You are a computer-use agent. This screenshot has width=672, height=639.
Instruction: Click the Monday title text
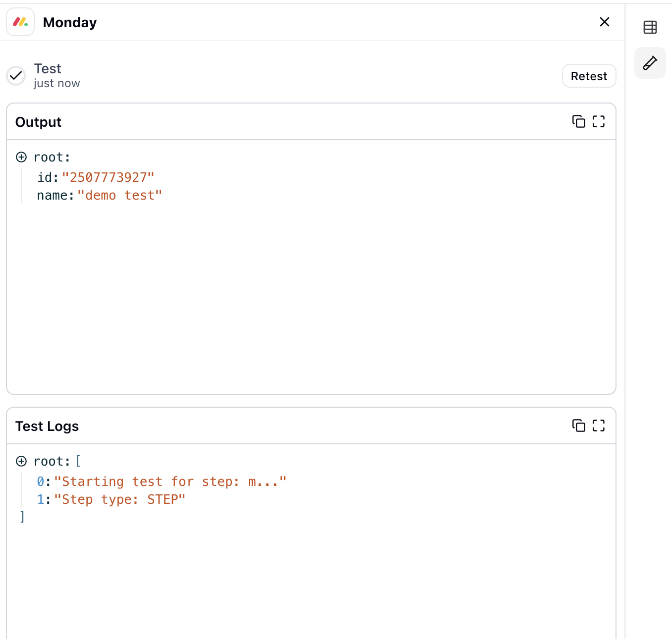(x=69, y=22)
